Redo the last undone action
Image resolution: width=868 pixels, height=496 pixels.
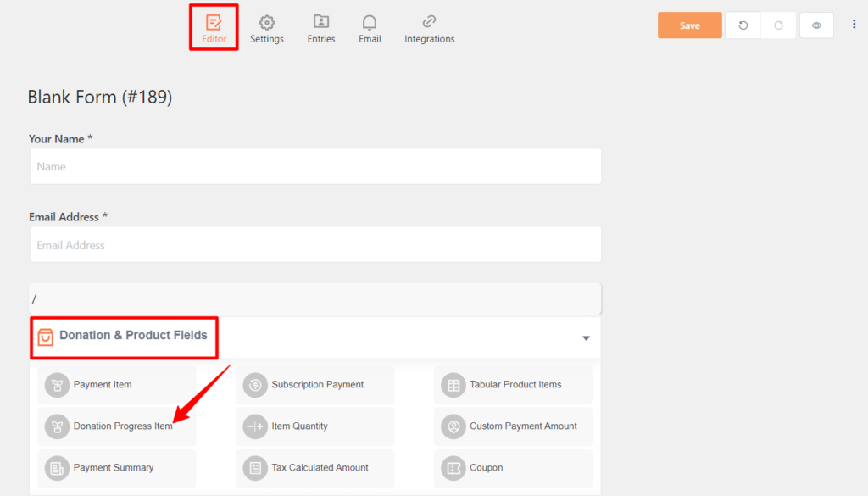pyautogui.click(x=778, y=25)
